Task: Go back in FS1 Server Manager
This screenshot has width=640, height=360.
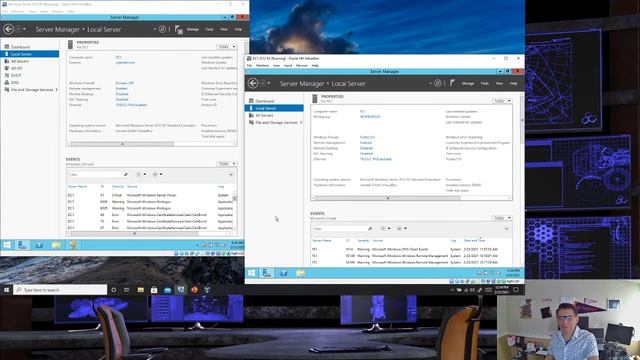Action: pos(253,83)
